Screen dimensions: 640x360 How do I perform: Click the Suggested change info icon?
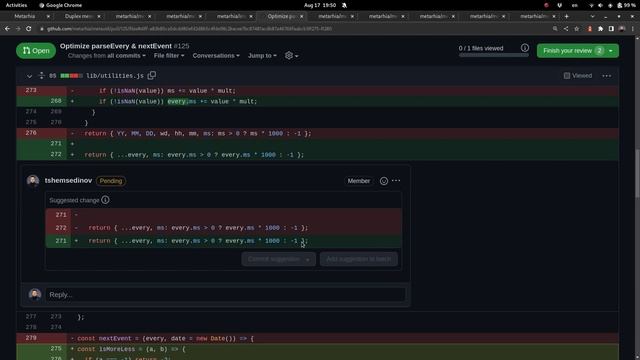(x=105, y=200)
